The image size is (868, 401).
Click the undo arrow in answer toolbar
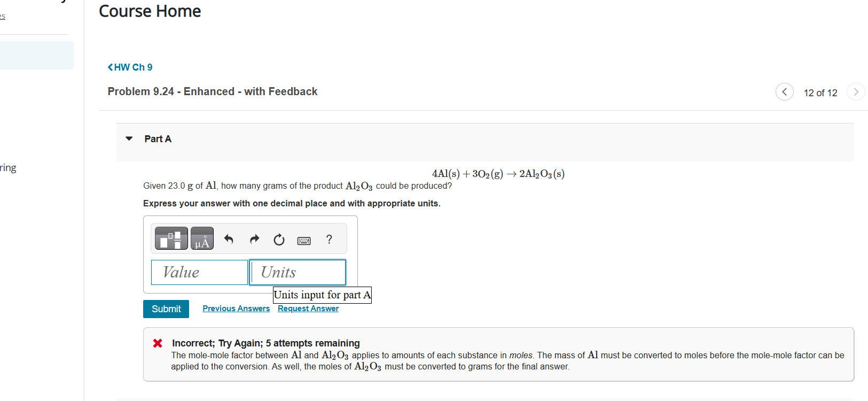pyautogui.click(x=228, y=240)
